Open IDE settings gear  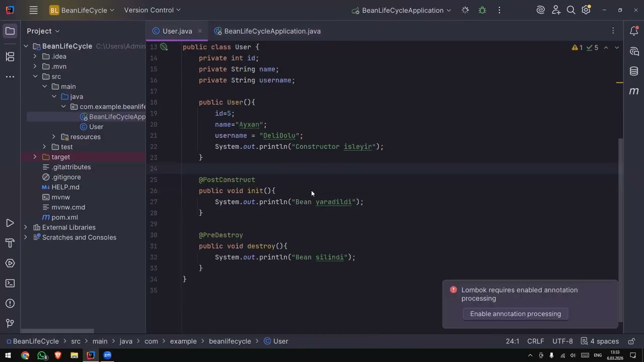[586, 10]
